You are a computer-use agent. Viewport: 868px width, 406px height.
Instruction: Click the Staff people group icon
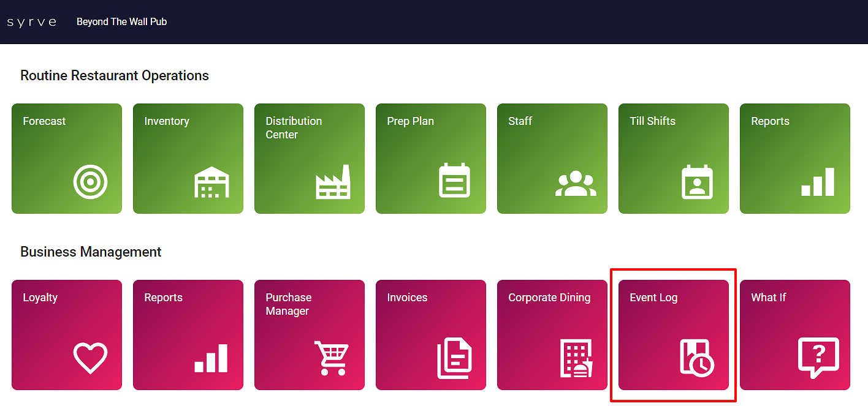click(575, 183)
